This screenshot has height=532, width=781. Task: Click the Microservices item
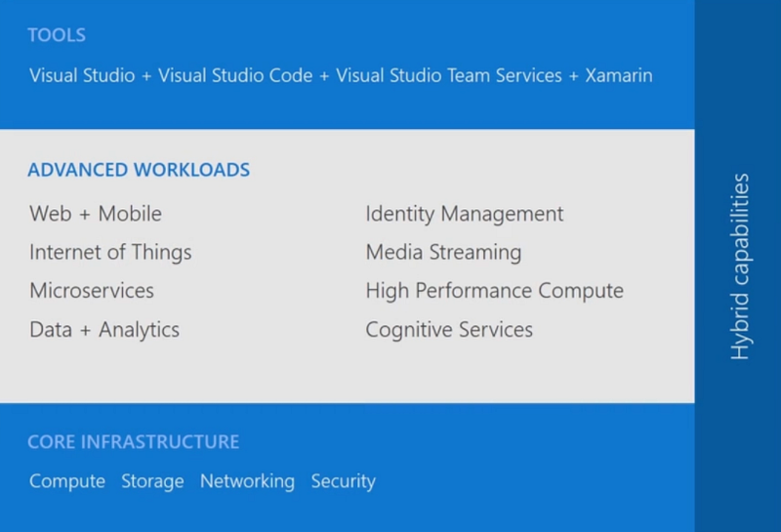pos(92,291)
